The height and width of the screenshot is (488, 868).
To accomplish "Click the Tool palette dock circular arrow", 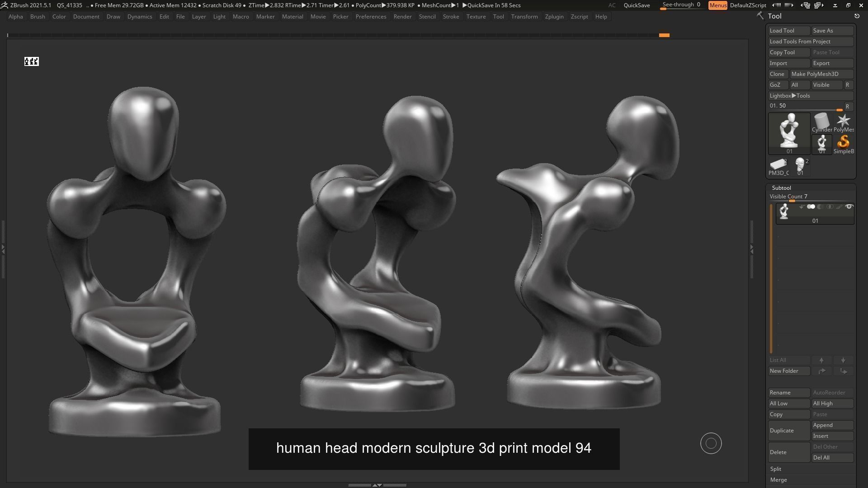I will tap(857, 16).
